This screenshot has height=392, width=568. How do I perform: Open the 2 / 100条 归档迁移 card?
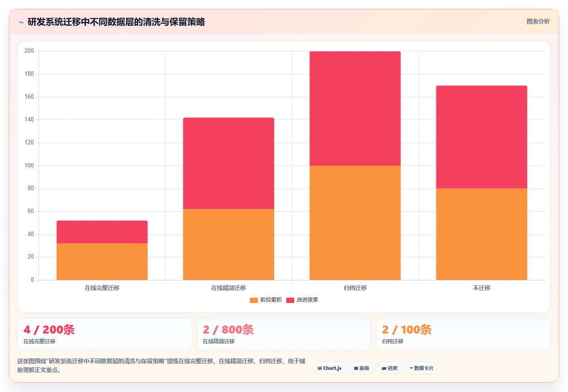[x=463, y=334]
